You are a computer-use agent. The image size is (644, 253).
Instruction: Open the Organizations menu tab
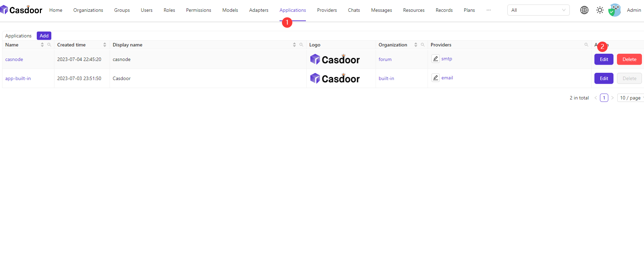[88, 10]
